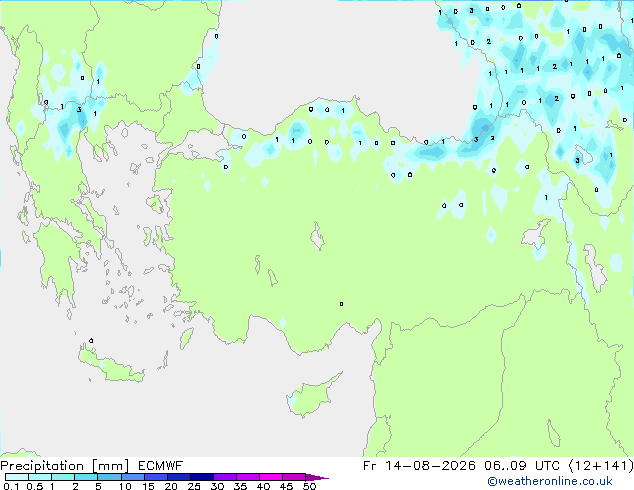This screenshot has width=634, height=490.
Task: Pick the 10–15 mm blue legend swatch
Action: 132,477
